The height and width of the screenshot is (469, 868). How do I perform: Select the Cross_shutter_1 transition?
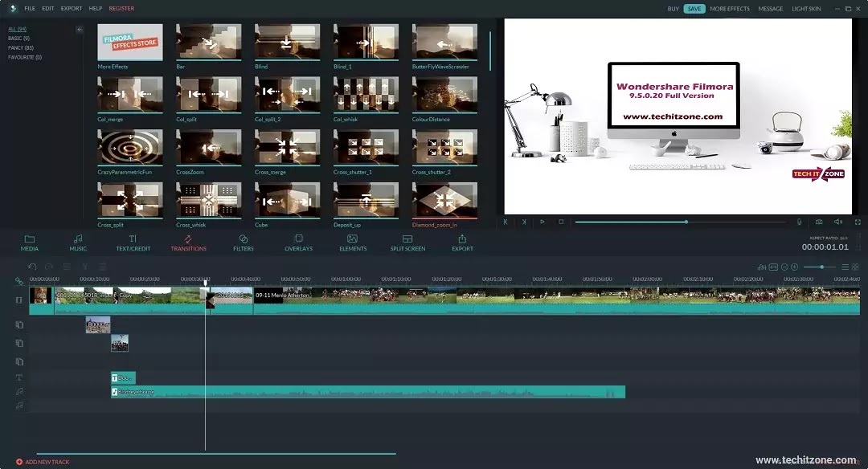366,147
